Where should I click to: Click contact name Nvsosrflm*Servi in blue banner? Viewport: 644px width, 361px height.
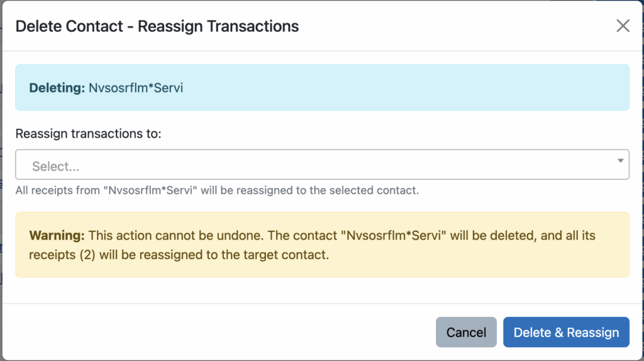coord(135,88)
